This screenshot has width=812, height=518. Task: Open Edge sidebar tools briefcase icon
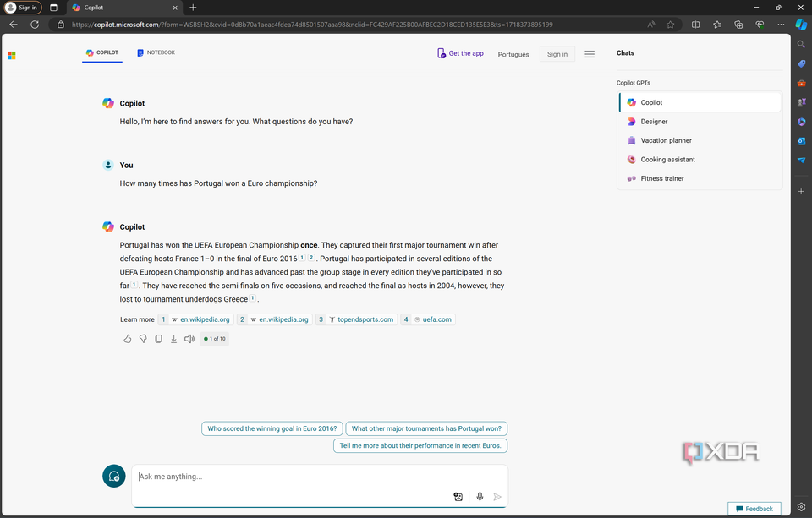[801, 83]
